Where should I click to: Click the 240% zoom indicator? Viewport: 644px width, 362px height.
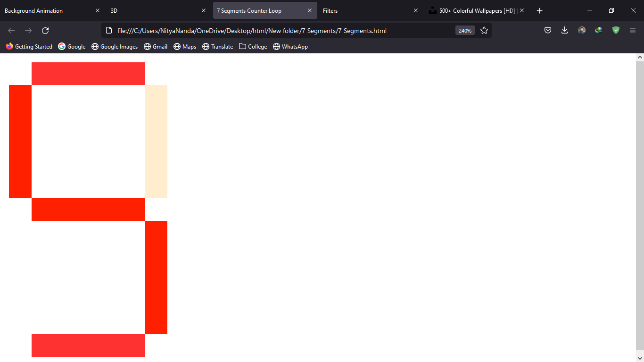coord(464,30)
